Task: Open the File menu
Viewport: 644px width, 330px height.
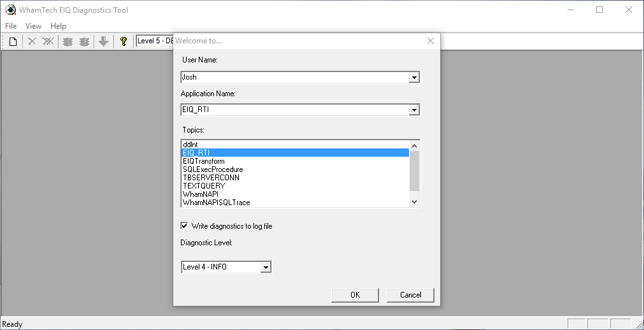Action: coord(11,26)
